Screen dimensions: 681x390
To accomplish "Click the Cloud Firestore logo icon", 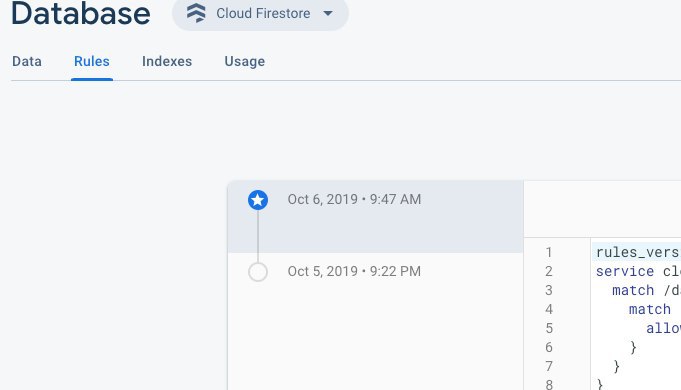I will [196, 13].
